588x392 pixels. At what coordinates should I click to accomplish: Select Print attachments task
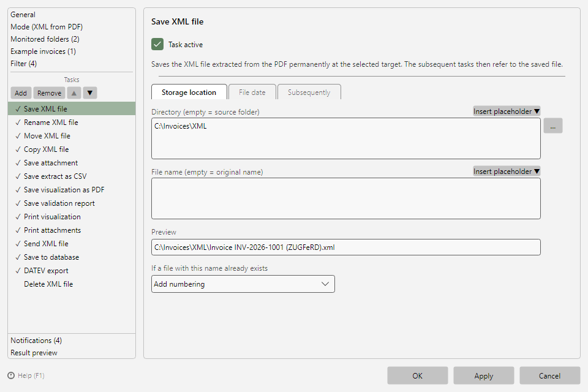[x=72, y=230]
